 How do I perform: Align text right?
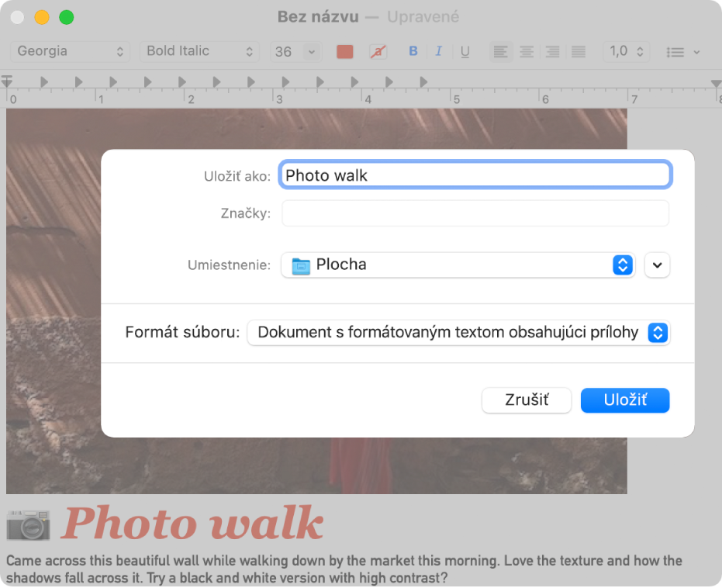pyautogui.click(x=552, y=51)
